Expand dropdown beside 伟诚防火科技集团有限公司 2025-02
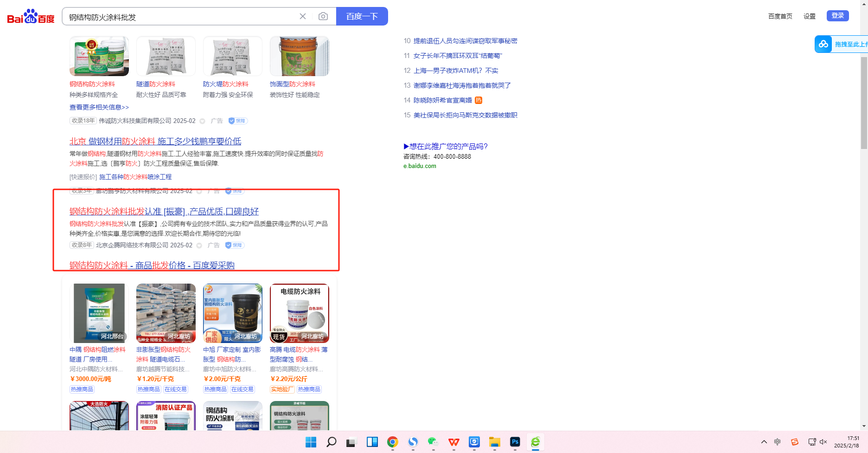 point(202,121)
